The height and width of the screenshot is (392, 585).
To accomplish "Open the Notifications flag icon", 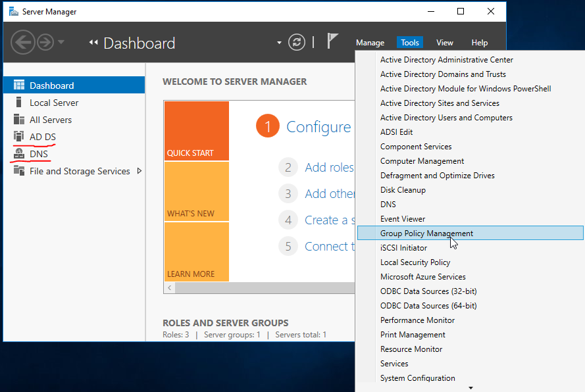I will click(332, 41).
